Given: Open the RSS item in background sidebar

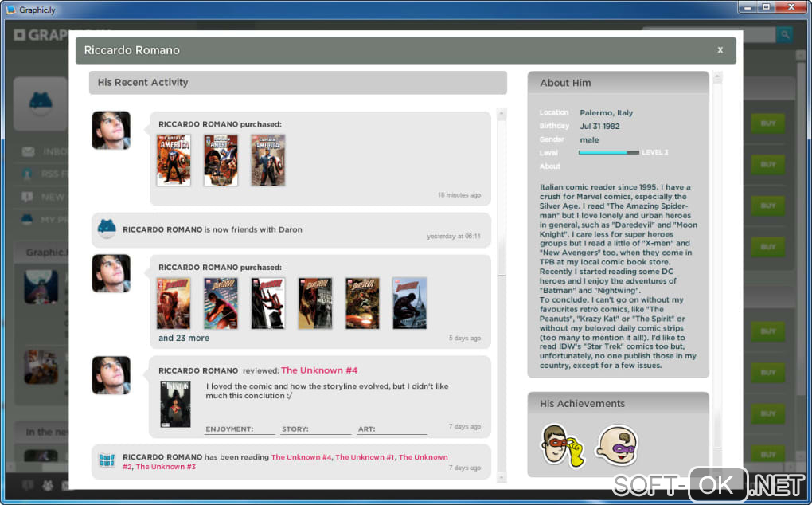Looking at the screenshot, I should coord(45,174).
